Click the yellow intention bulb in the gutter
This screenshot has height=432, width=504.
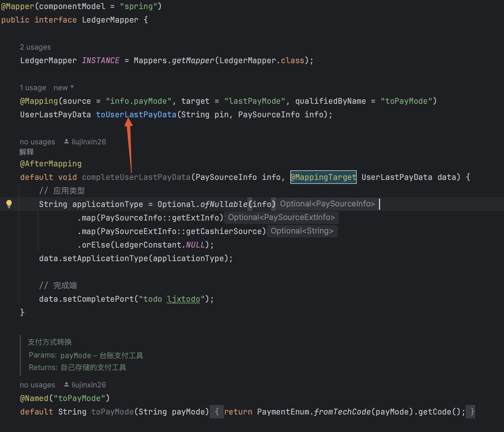pyautogui.click(x=9, y=204)
